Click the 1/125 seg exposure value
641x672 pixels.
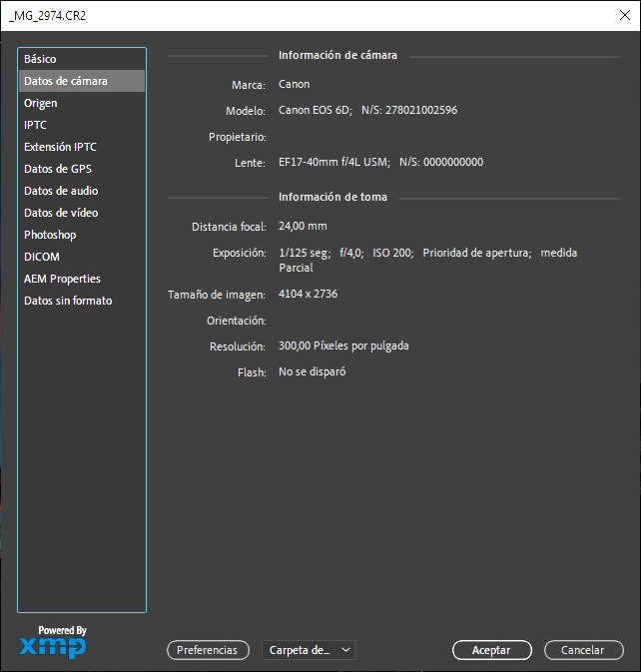pos(305,253)
